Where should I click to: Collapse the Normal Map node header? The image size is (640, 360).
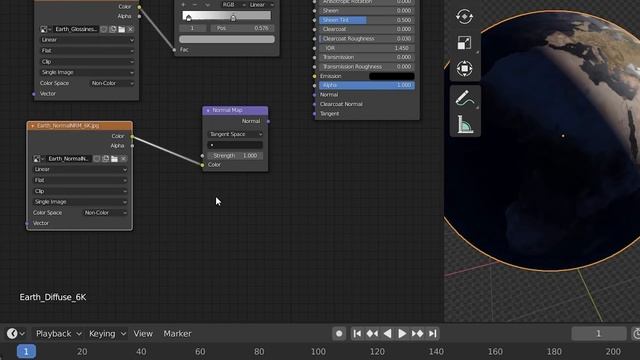[208, 110]
